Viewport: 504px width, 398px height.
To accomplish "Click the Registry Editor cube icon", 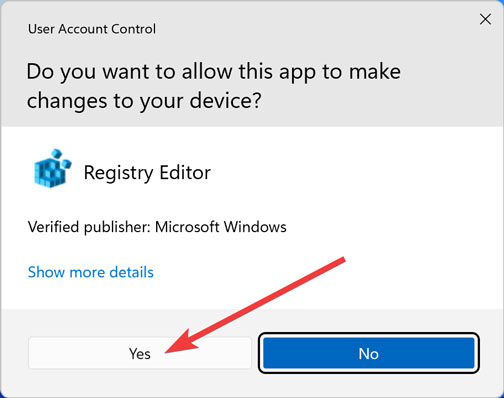I will 53,169.
